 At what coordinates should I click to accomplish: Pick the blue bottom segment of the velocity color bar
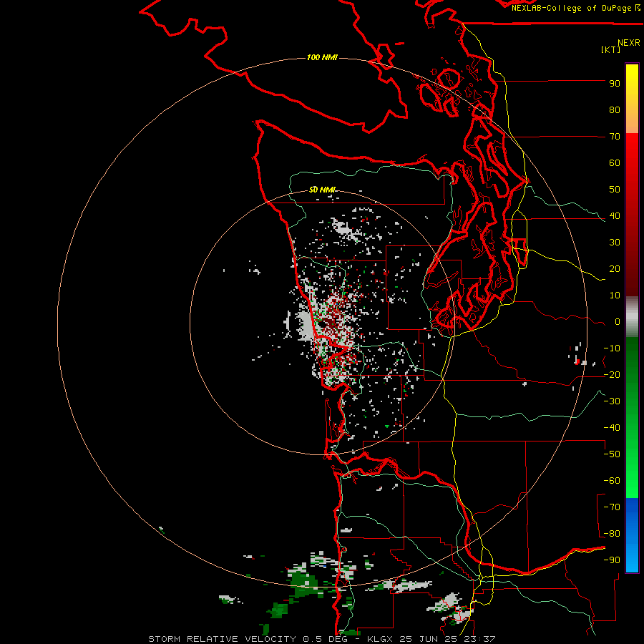[x=632, y=535]
